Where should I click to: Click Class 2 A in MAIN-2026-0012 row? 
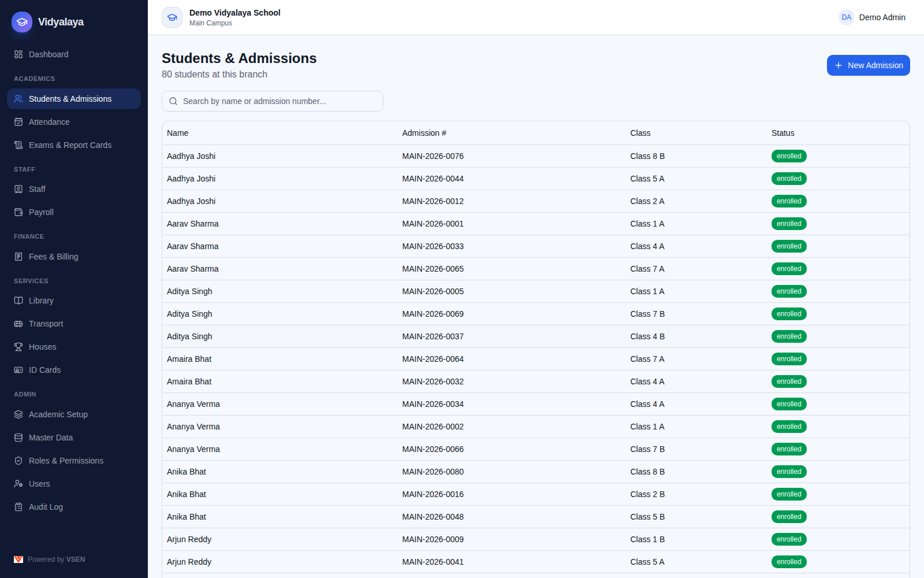coord(647,201)
